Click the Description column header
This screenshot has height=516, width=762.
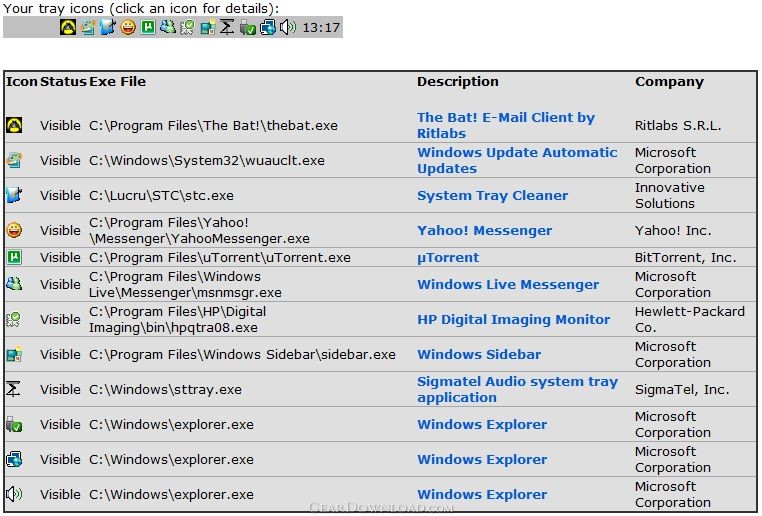coord(457,82)
